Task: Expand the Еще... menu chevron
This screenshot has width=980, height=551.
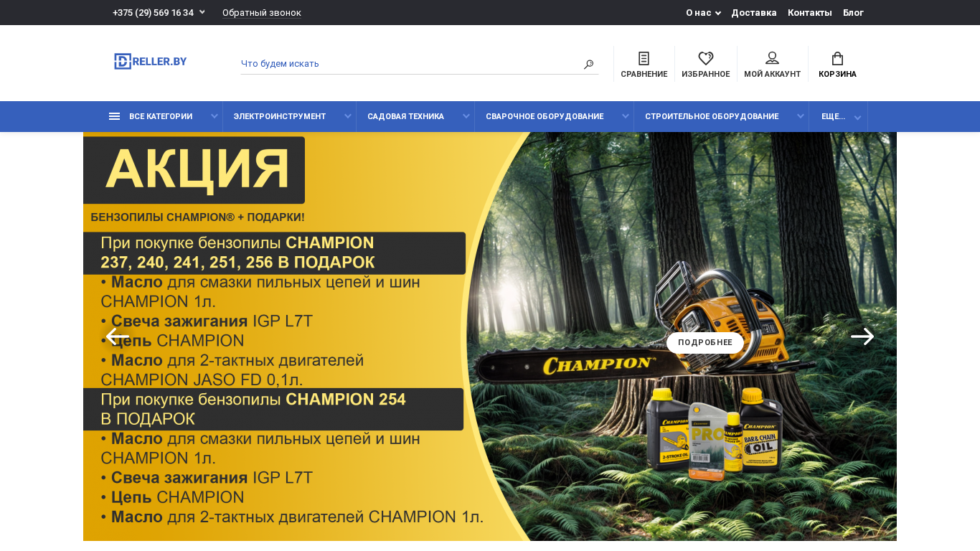Action: 857,118
